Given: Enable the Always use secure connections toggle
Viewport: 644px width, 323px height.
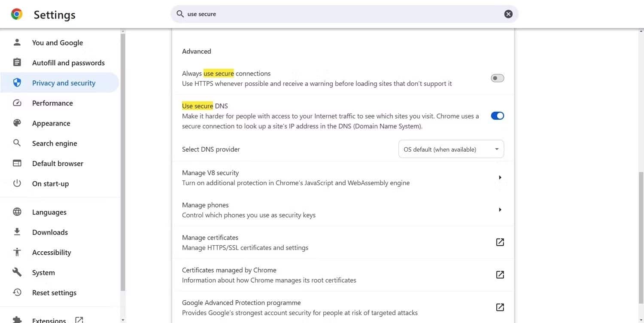Looking at the screenshot, I should (x=497, y=78).
